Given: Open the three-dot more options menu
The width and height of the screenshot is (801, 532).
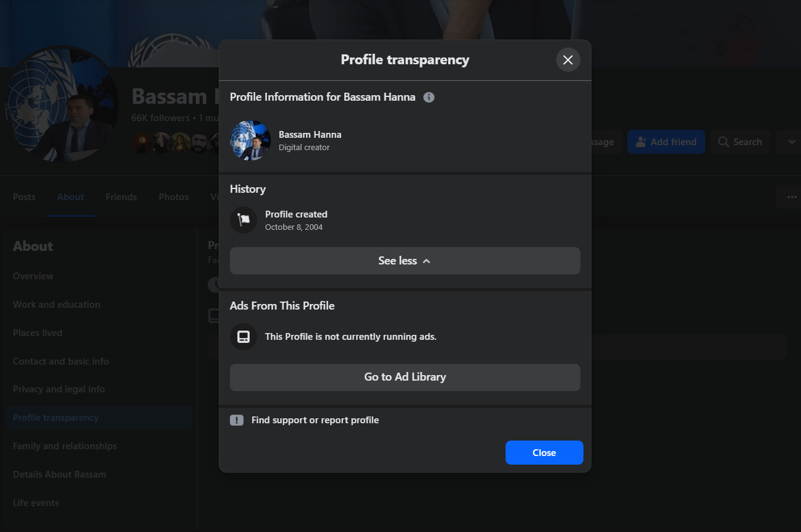Looking at the screenshot, I should tap(790, 197).
